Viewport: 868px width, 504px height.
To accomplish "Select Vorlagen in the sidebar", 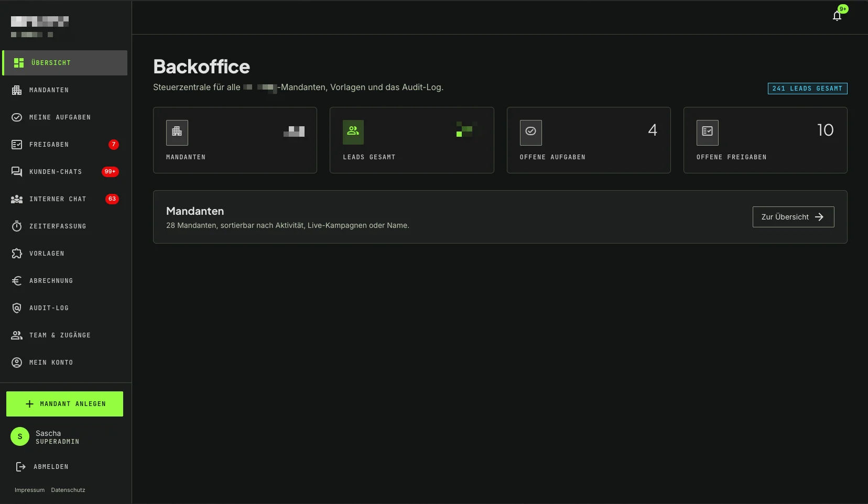I will pyautogui.click(x=65, y=254).
